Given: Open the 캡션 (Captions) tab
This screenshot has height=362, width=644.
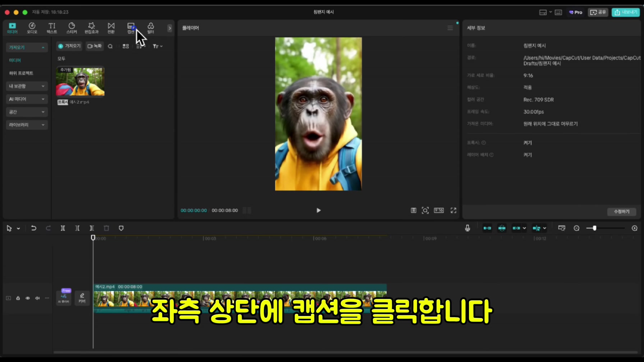Looking at the screenshot, I should [x=131, y=28].
